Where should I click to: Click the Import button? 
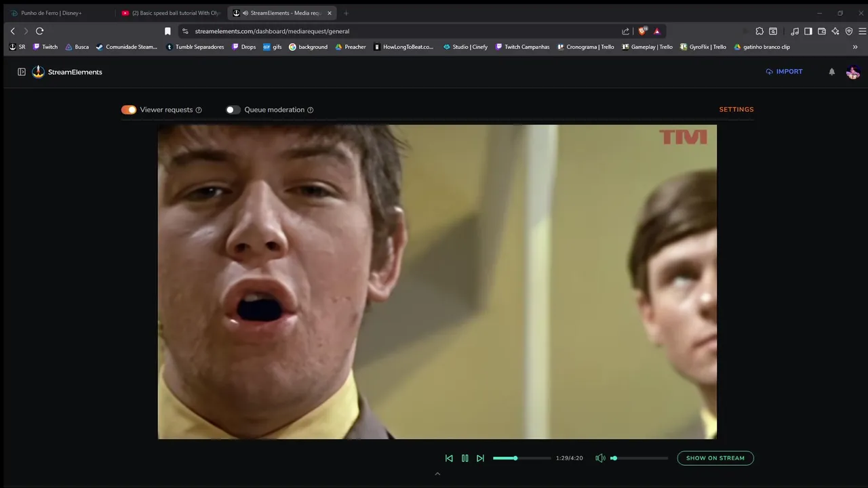pos(784,72)
